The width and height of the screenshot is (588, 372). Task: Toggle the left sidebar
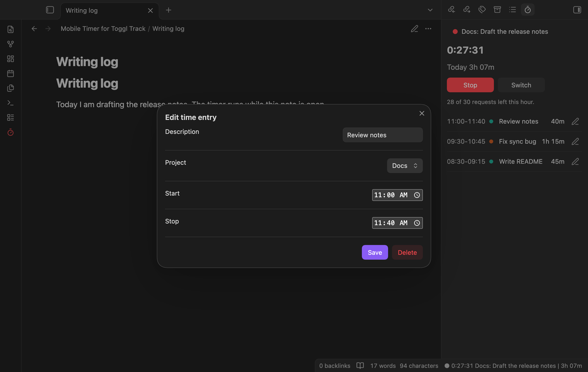pyautogui.click(x=49, y=10)
